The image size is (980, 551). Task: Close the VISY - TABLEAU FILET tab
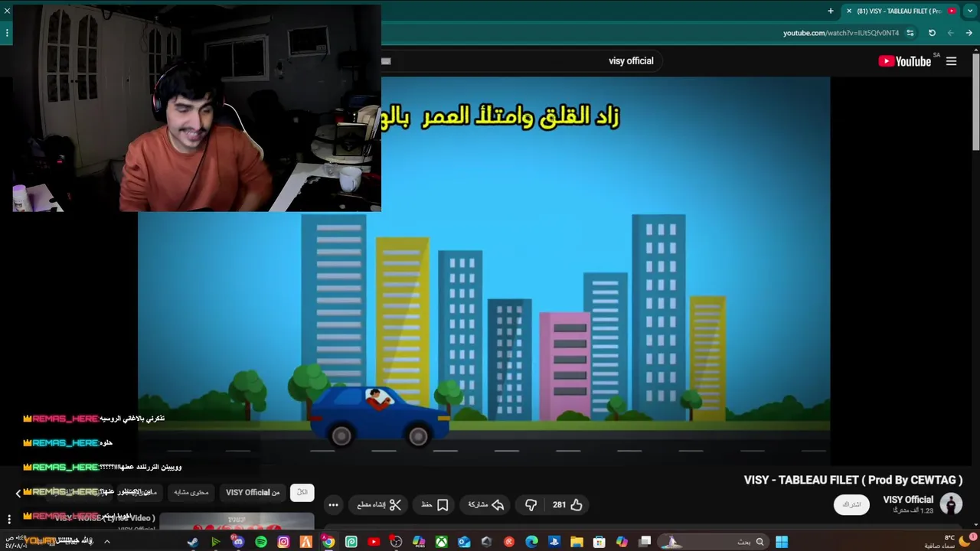[x=848, y=11]
